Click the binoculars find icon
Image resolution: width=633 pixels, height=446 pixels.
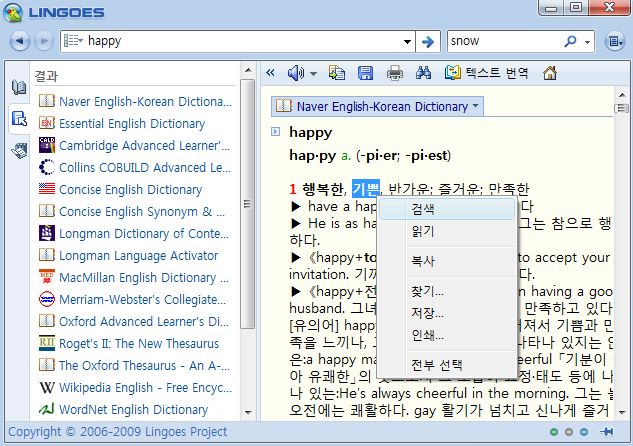423,73
